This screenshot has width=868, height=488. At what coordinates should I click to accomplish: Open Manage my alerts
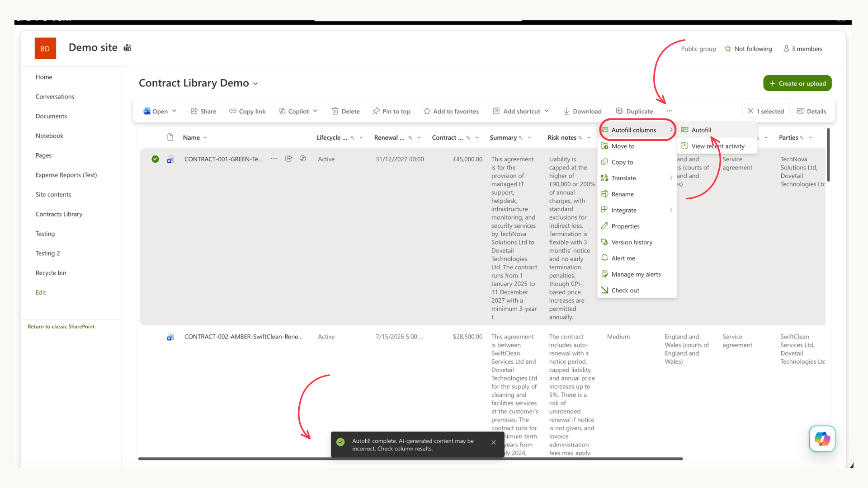coord(637,274)
